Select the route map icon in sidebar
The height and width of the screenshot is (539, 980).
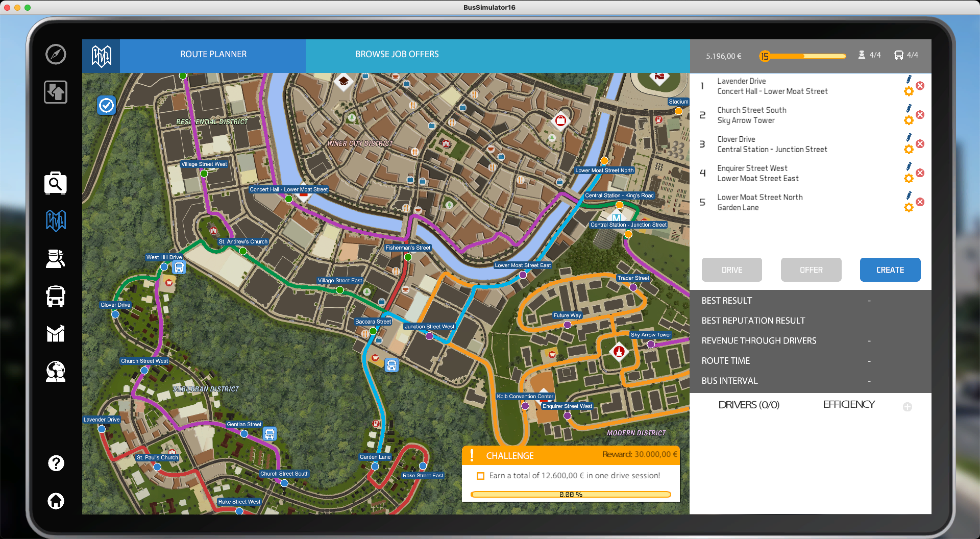pos(56,220)
